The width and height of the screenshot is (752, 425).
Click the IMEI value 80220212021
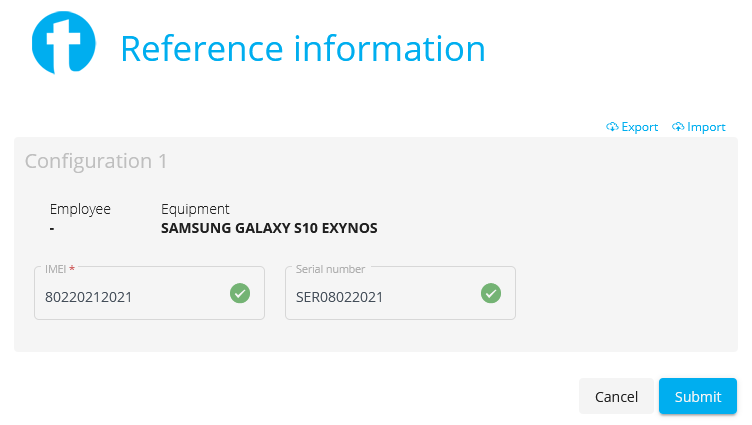[88, 297]
